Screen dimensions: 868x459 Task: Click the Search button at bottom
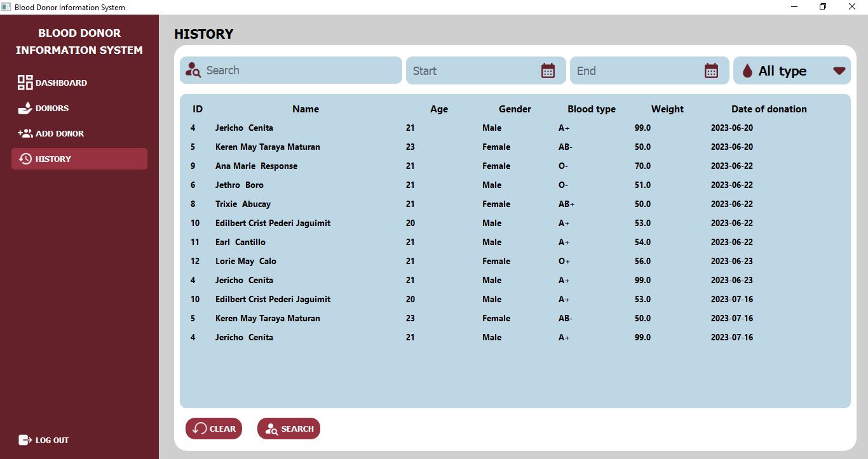[x=288, y=429]
